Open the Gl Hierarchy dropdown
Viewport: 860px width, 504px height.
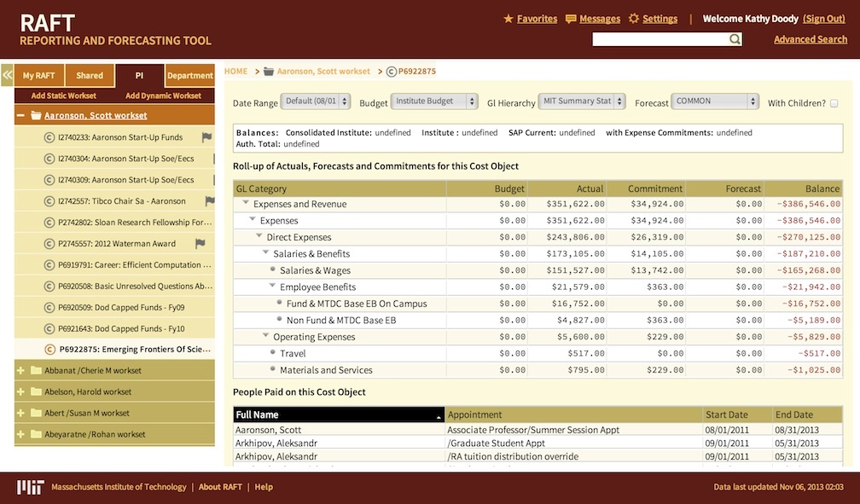click(582, 101)
